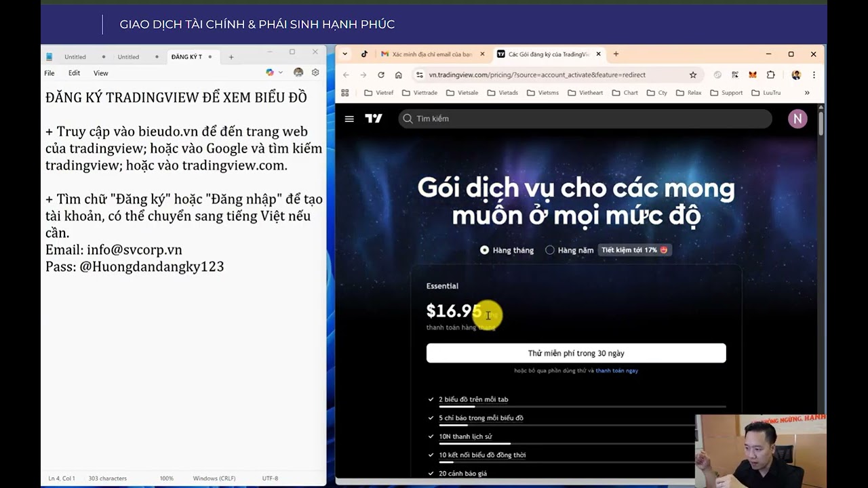Expand the Copilot dropdown arrow in Notepad

280,73
